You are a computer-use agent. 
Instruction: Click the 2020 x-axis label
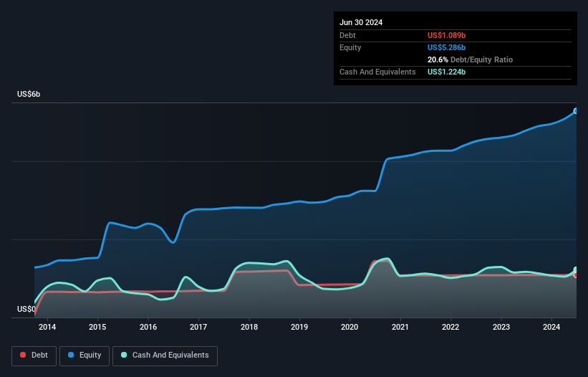[350, 327]
